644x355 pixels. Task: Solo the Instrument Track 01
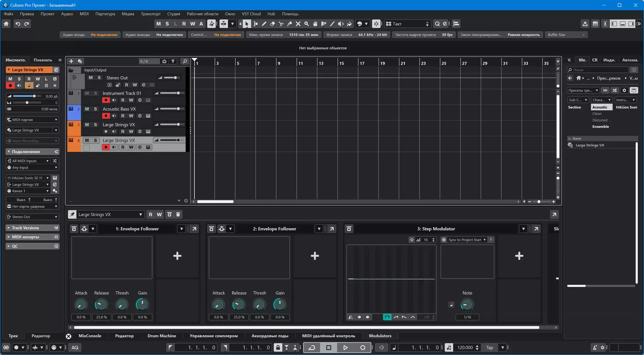pos(95,93)
